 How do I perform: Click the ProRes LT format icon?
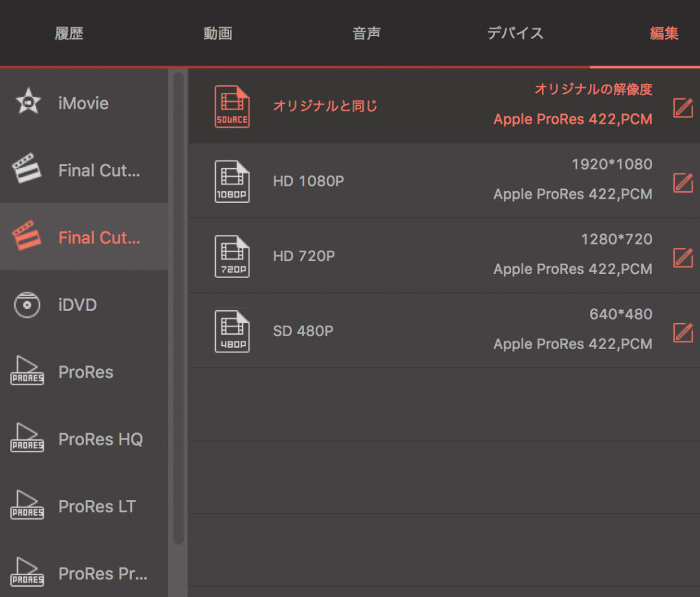[x=27, y=505]
